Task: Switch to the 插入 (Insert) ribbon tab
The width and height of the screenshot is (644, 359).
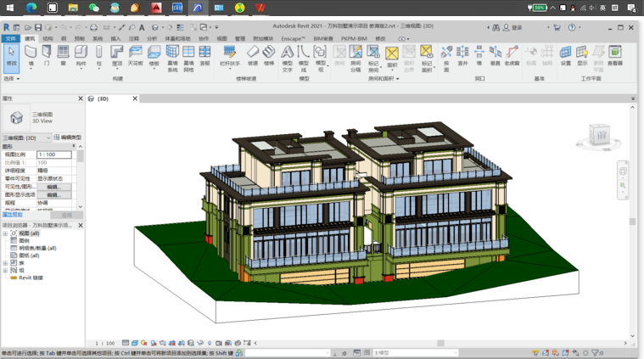Action: coord(115,38)
